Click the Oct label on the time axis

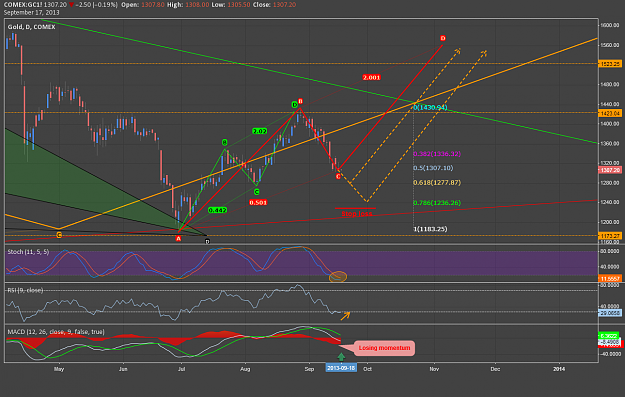[x=368, y=369]
